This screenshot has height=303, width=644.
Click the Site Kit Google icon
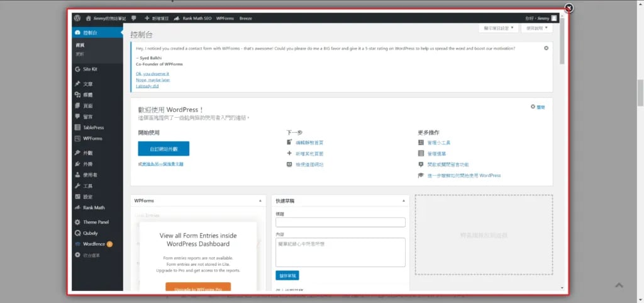pos(77,69)
